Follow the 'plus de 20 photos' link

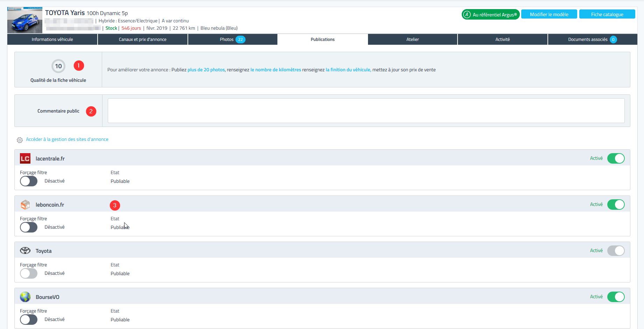(206, 70)
